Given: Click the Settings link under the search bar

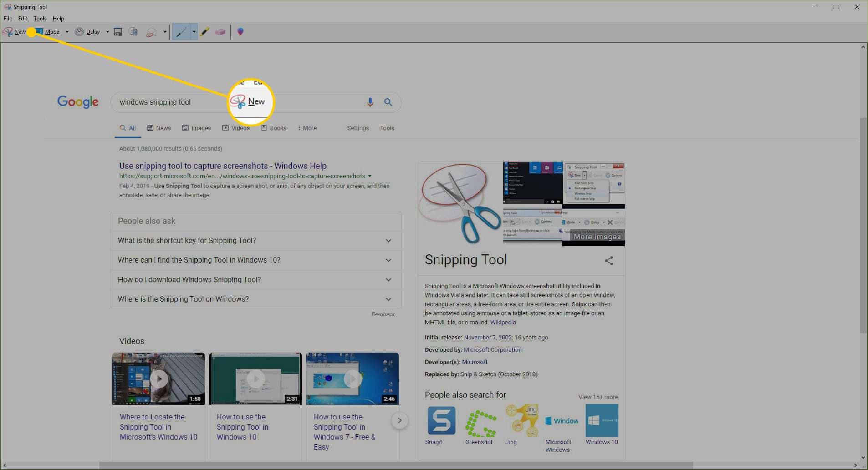Looking at the screenshot, I should tap(358, 128).
